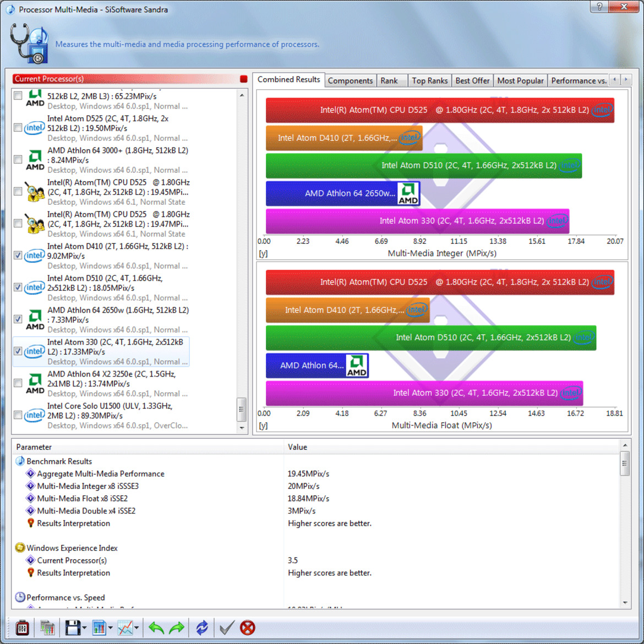Uncheck the AMD Athlon 64 2650w checkbox
Screen dimensions: 644x644
[18, 319]
